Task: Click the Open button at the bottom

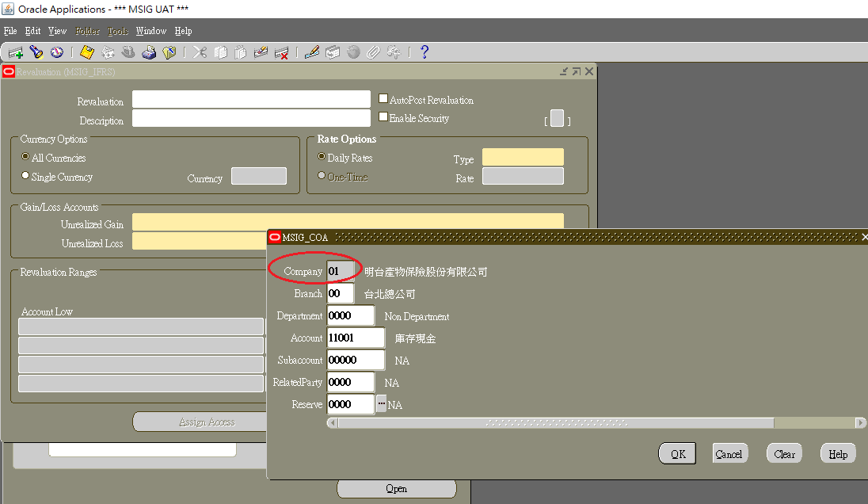Action: point(396,488)
